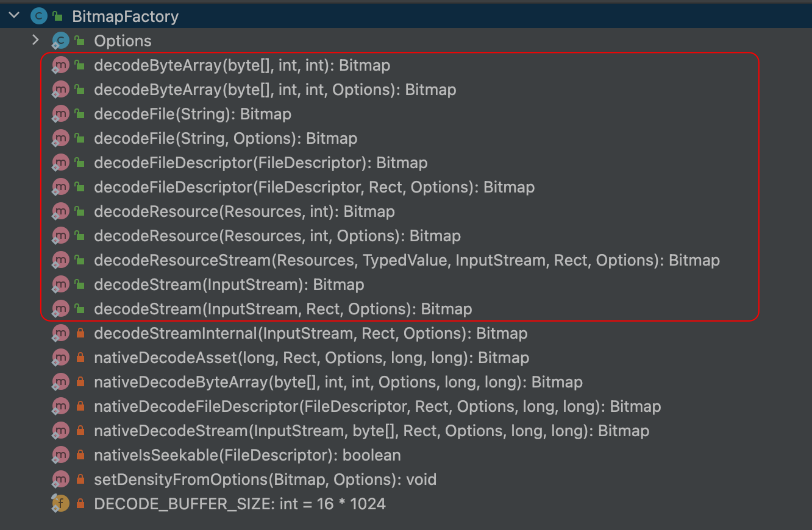
Task: Click the field icon beside DECODE_BUFFER_SIZE
Action: (x=60, y=503)
